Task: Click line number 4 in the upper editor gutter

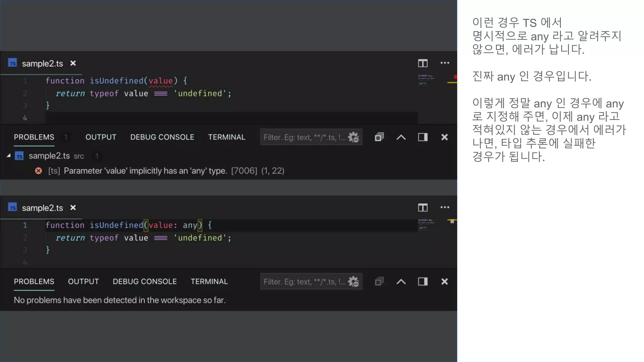Action: click(25, 118)
